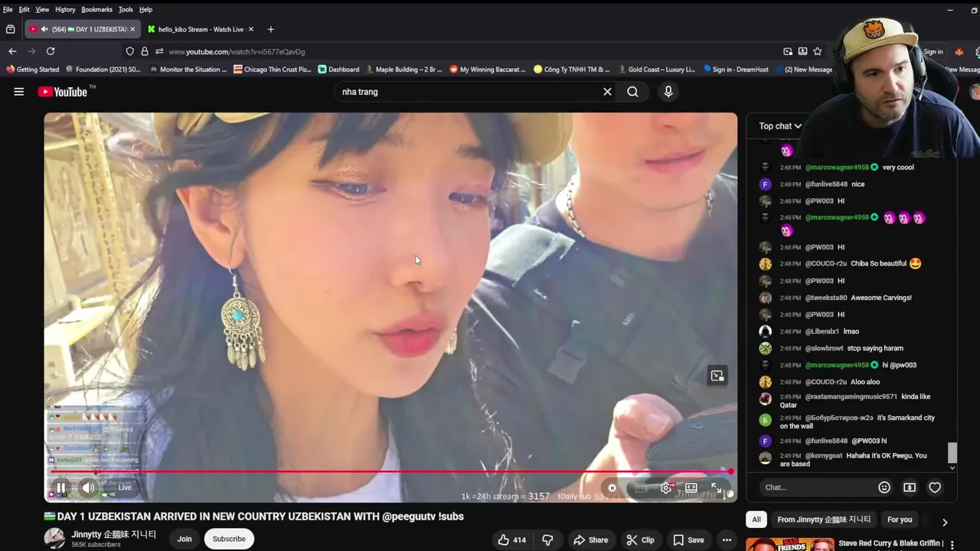Dislike the video
Image resolution: width=980 pixels, height=551 pixels.
[x=547, y=540]
